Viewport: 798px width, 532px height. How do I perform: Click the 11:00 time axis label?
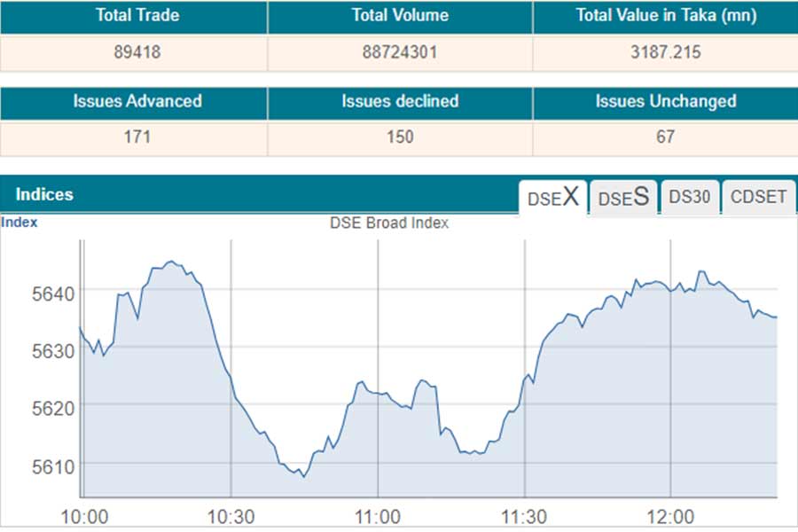(x=378, y=517)
